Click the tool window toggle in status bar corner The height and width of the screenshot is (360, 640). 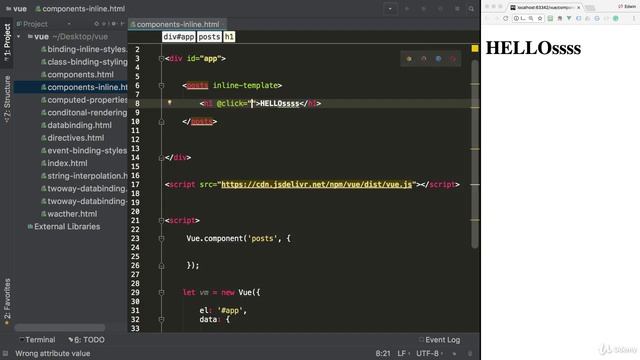tap(5, 353)
